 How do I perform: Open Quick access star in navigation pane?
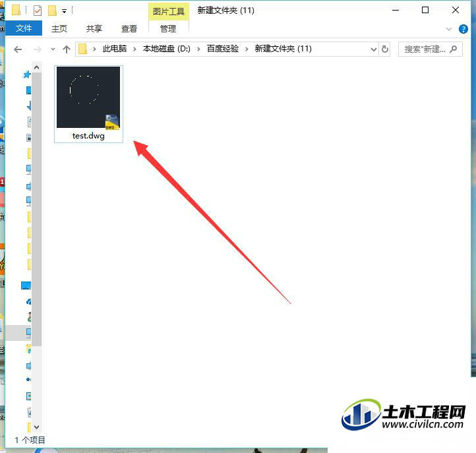27,74
